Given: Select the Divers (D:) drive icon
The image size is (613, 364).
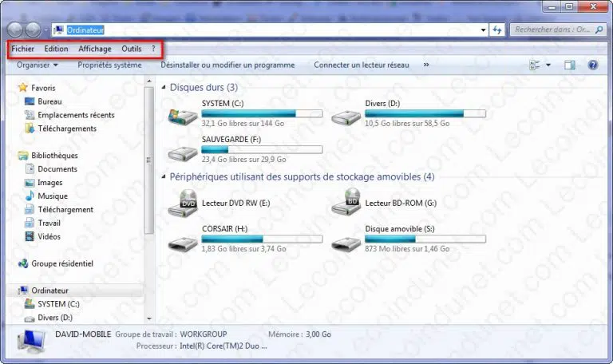Looking at the screenshot, I should 346,117.
